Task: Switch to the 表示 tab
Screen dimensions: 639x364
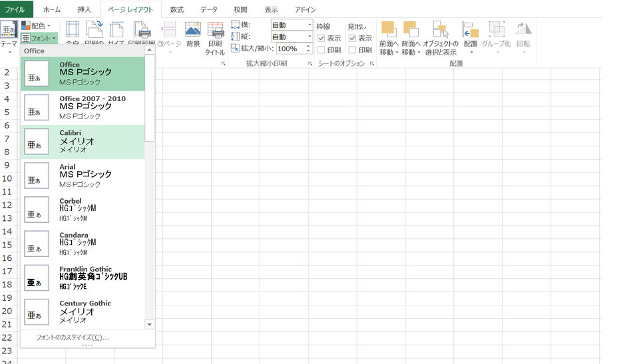Action: 271,9
